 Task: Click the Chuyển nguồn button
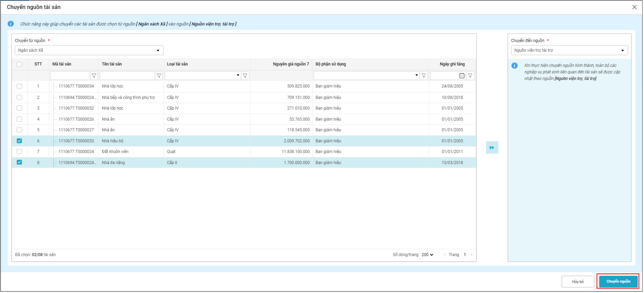click(x=618, y=282)
